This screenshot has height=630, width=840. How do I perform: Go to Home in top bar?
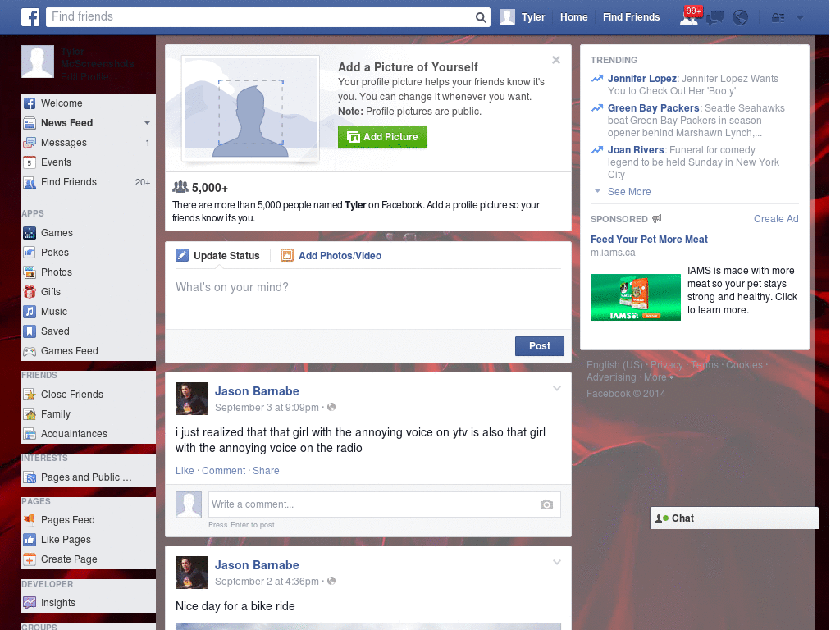(573, 17)
